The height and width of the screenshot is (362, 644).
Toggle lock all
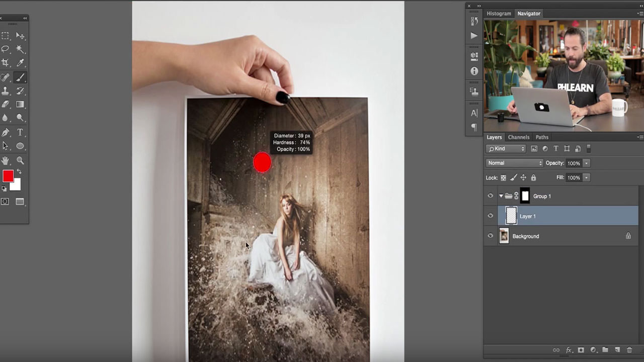(x=533, y=177)
